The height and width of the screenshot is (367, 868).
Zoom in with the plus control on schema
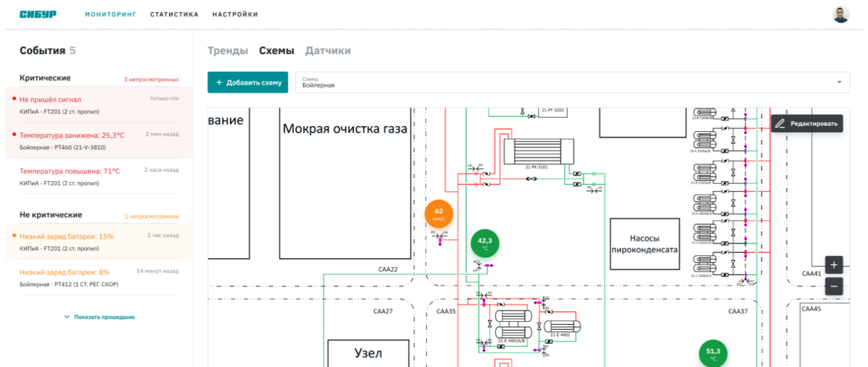click(x=833, y=265)
